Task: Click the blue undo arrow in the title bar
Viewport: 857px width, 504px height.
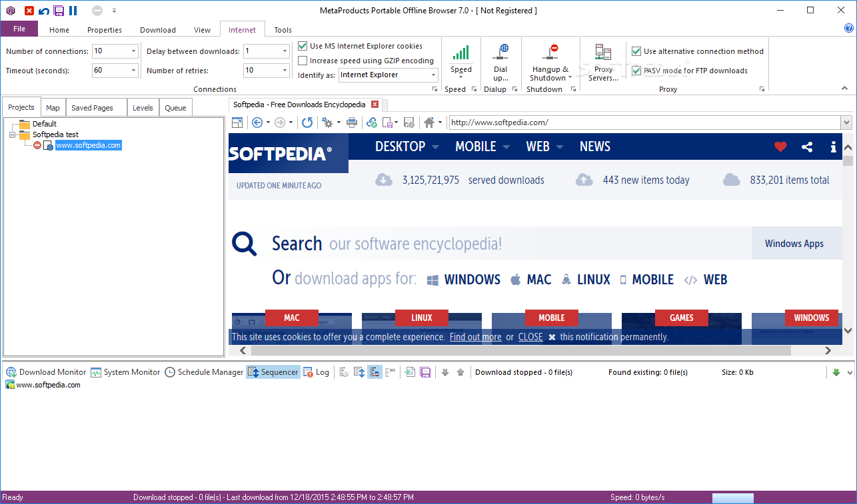Action: point(44,11)
